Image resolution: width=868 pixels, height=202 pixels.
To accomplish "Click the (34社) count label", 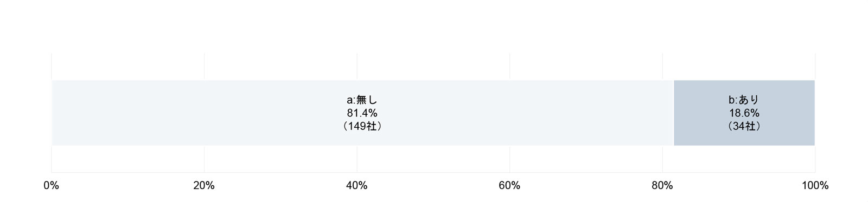I will point(744,126).
